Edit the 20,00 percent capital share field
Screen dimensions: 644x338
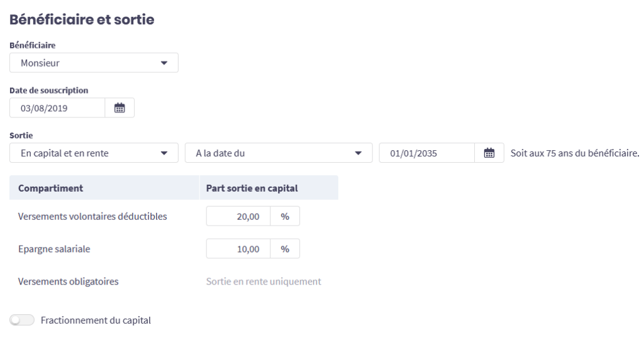(239, 215)
